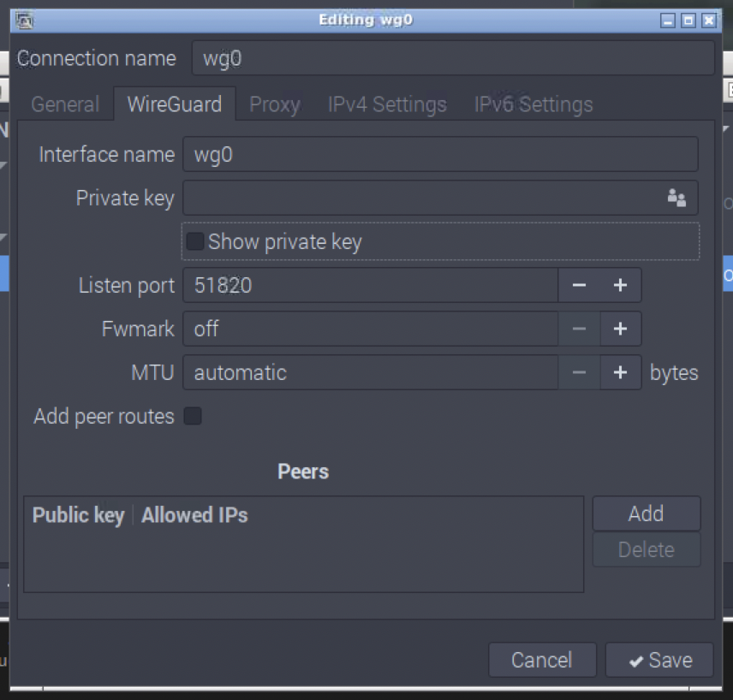Viewport: 733px width, 700px height.
Task: Increment the Listen port with the plus button
Action: 621,285
